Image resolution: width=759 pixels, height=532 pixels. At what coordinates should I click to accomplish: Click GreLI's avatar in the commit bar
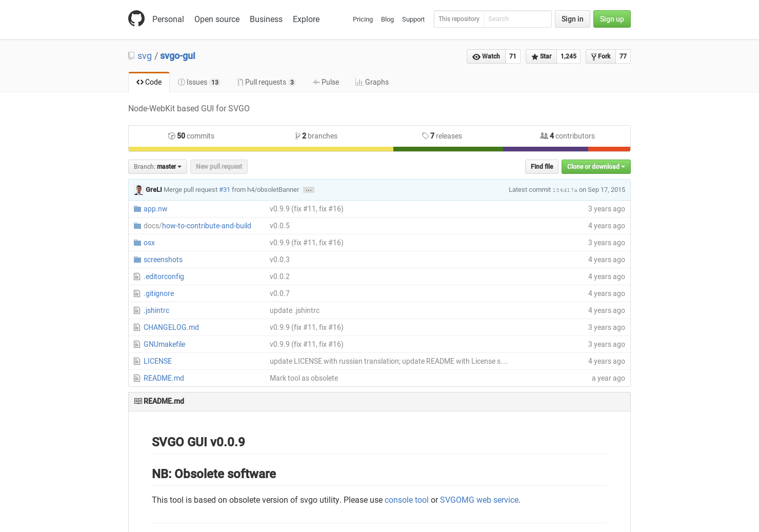(138, 189)
